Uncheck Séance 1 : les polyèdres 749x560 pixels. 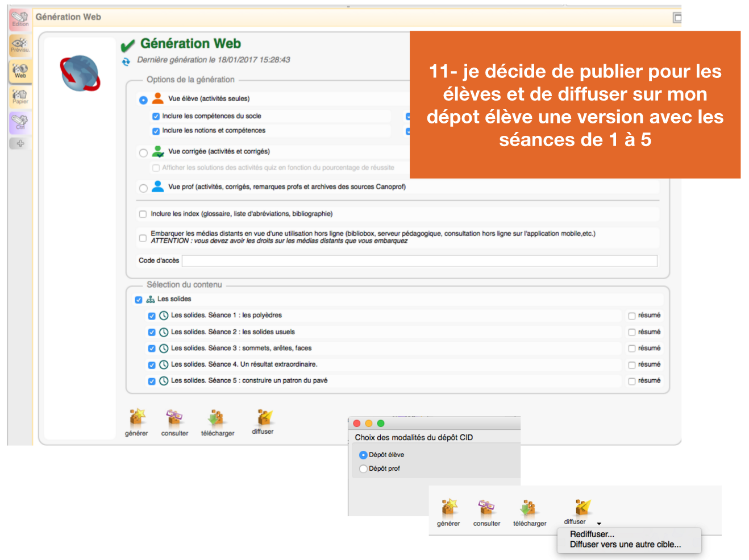coord(152,316)
